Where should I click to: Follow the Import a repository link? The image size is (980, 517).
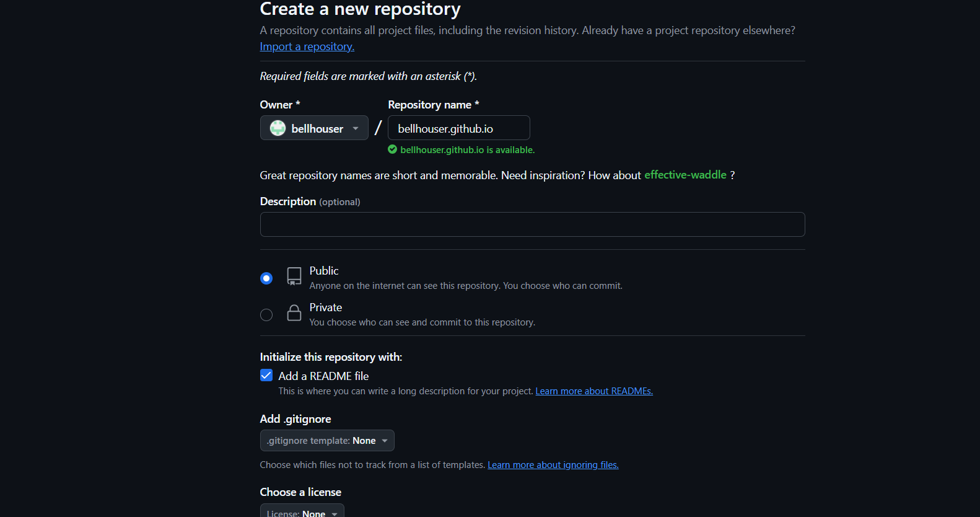pos(307,46)
